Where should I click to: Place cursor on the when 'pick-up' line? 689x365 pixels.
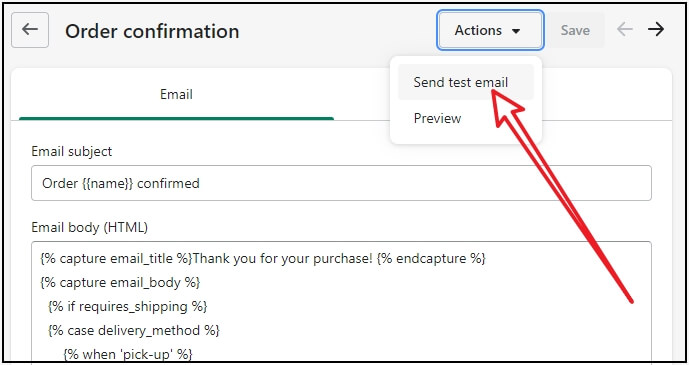(128, 354)
